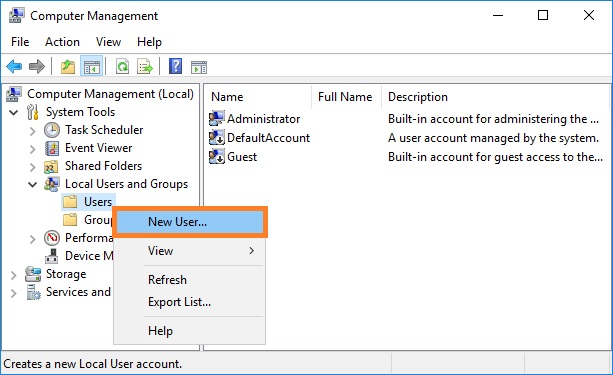Click the Administrator user account icon
Viewport: 613px width, 375px height.
pyautogui.click(x=217, y=118)
